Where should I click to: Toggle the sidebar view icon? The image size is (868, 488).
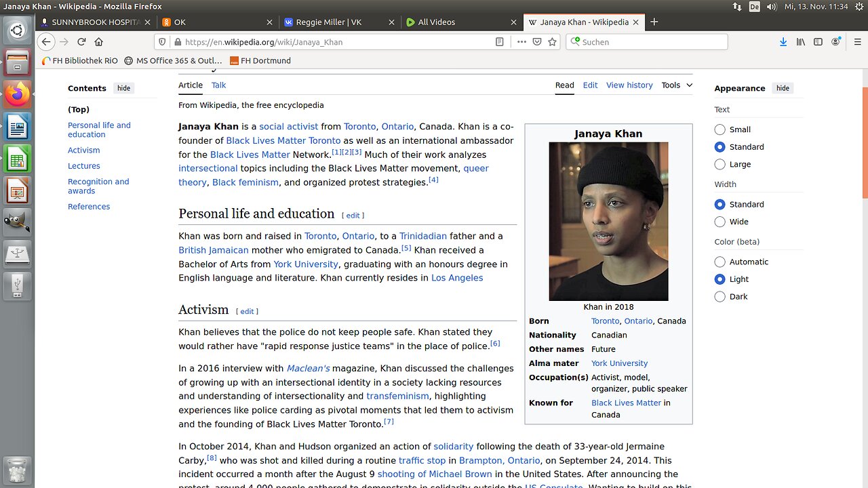point(818,41)
